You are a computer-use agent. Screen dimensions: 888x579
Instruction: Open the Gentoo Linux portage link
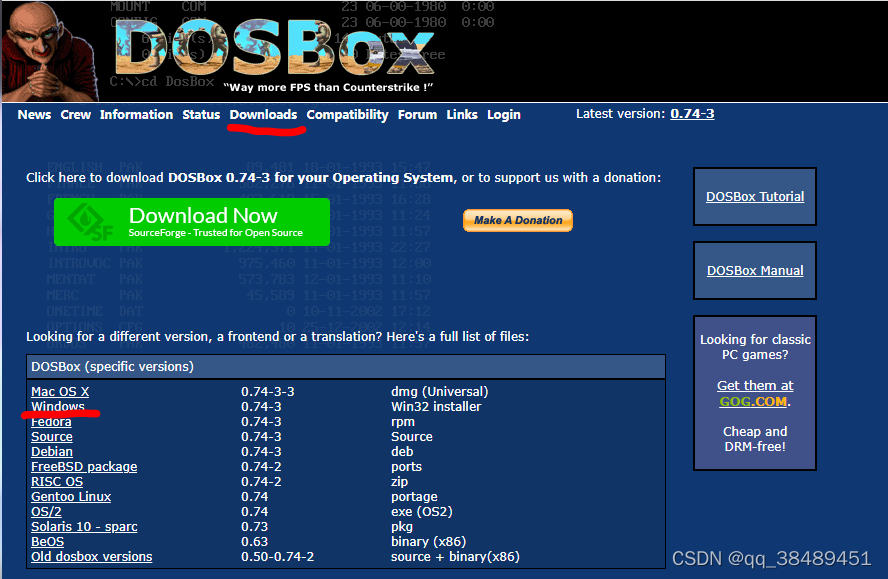tap(71, 496)
